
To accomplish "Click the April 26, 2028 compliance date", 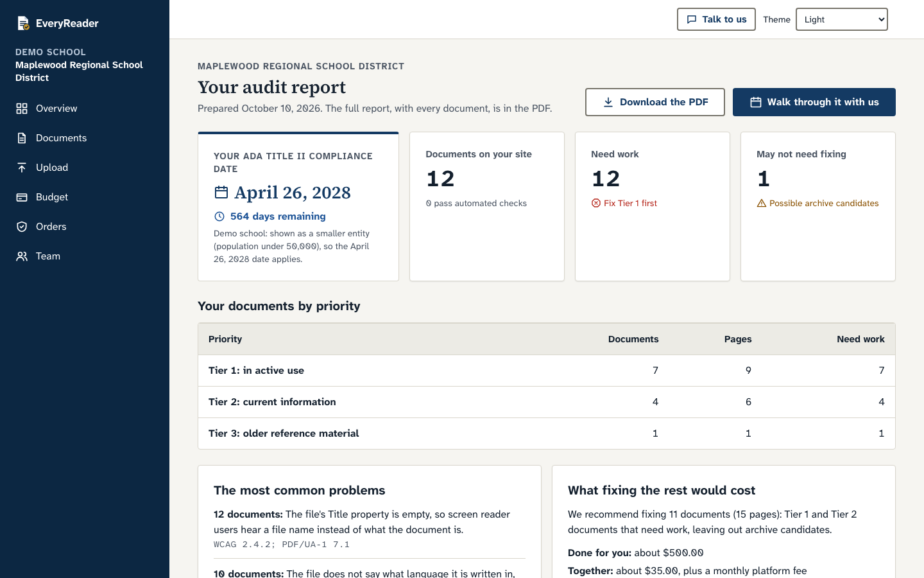I will point(293,193).
